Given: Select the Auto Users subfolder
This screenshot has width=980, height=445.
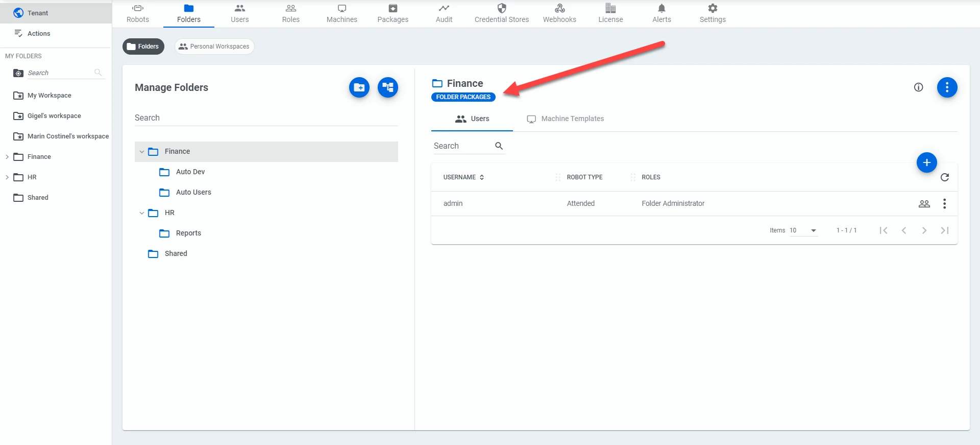Looking at the screenshot, I should pyautogui.click(x=193, y=193).
